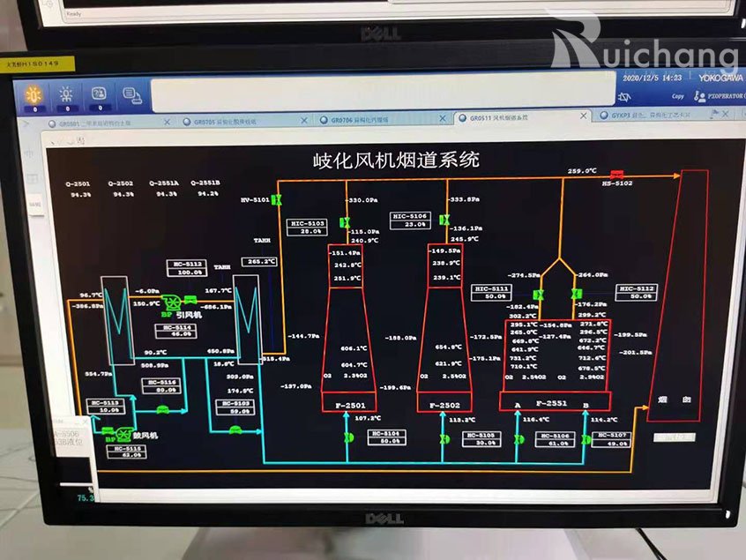
Task: Open the system alarm lamp icon
Action: (x=66, y=94)
